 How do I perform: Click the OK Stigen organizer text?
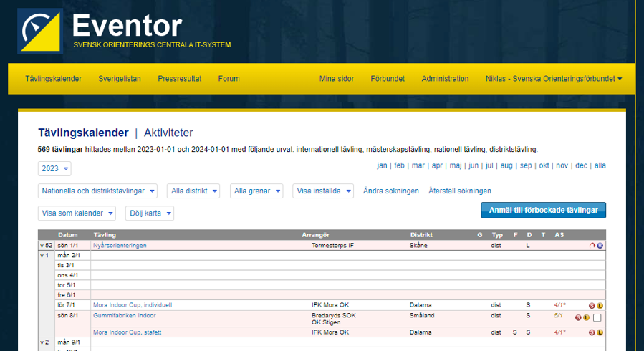(x=326, y=322)
